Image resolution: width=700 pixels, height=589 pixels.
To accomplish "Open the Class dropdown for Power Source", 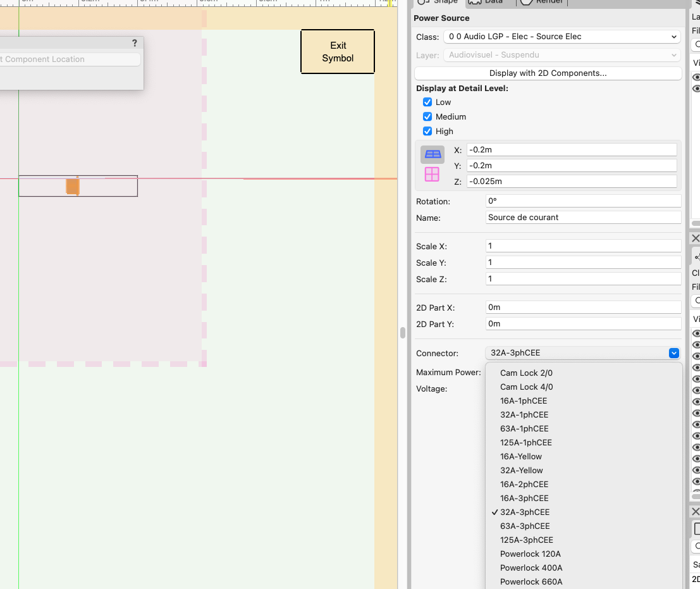I will [562, 37].
